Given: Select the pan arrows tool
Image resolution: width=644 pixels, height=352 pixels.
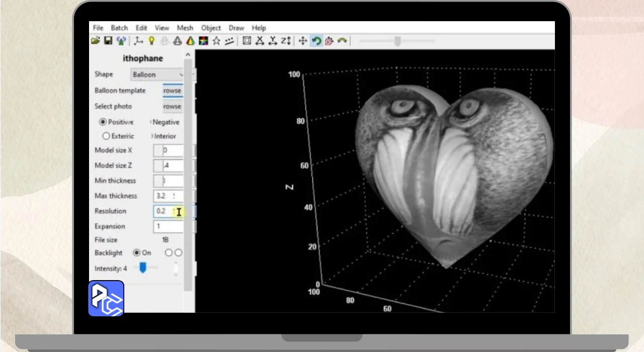Looking at the screenshot, I should coord(302,41).
